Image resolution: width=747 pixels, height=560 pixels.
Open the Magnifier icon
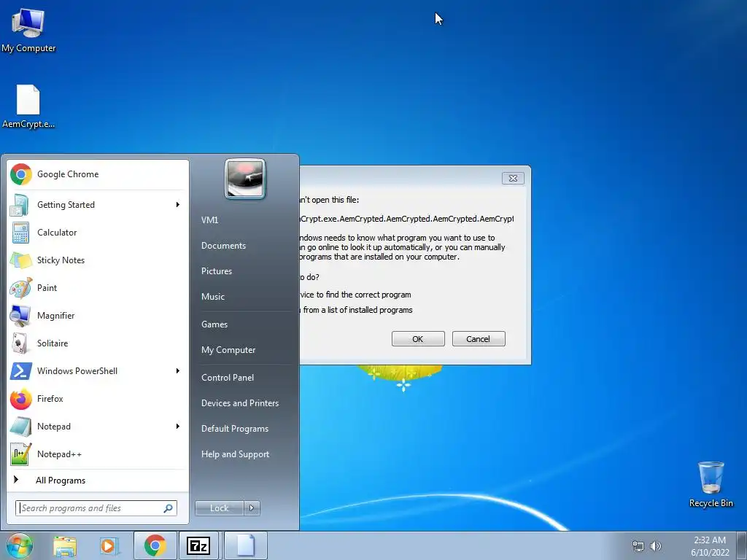20,316
